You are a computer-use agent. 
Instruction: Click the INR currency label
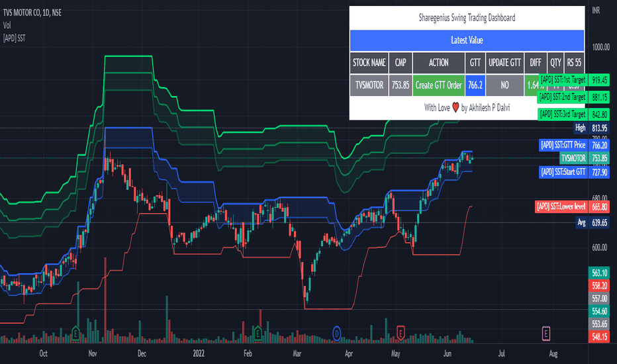596,11
